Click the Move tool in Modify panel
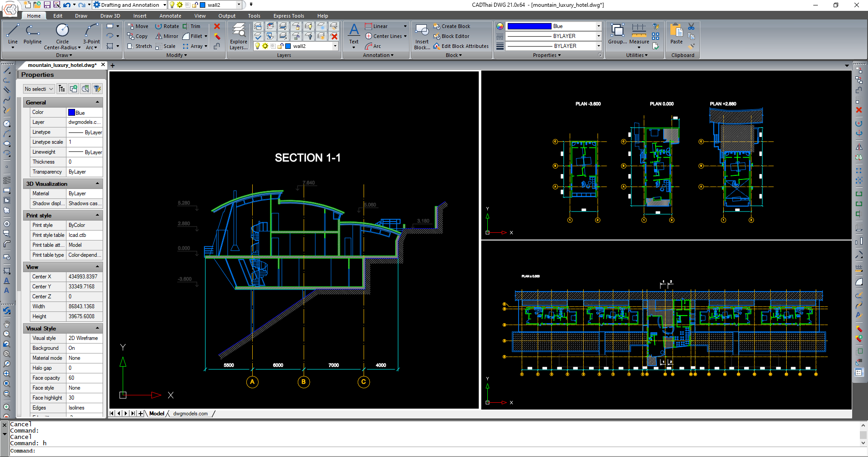 tap(138, 26)
